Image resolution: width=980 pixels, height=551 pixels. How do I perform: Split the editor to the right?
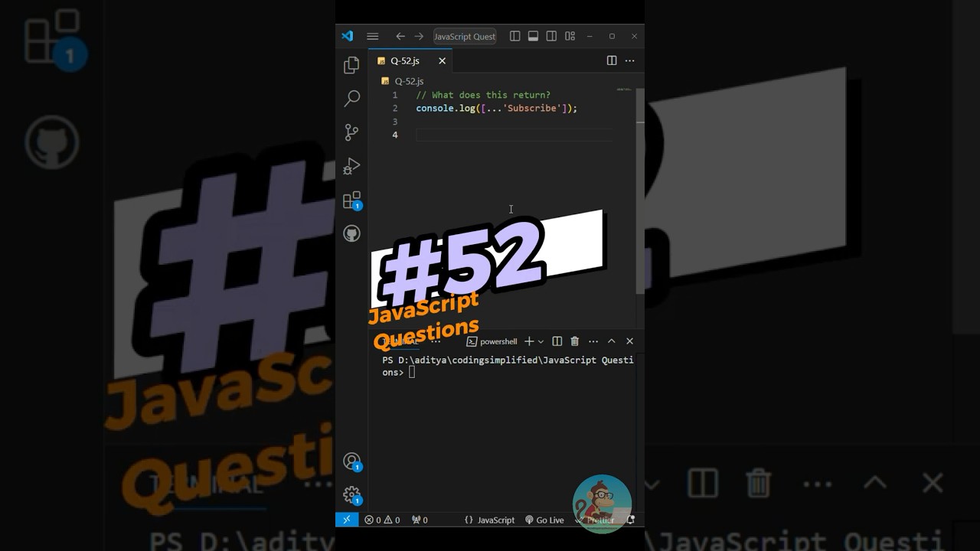(x=612, y=60)
